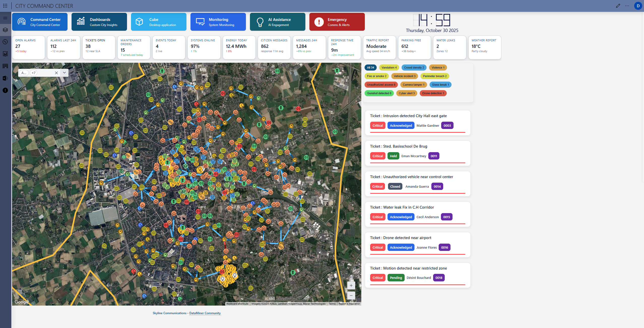Click the pencil edit icon top right
The image size is (644, 328).
618,6
